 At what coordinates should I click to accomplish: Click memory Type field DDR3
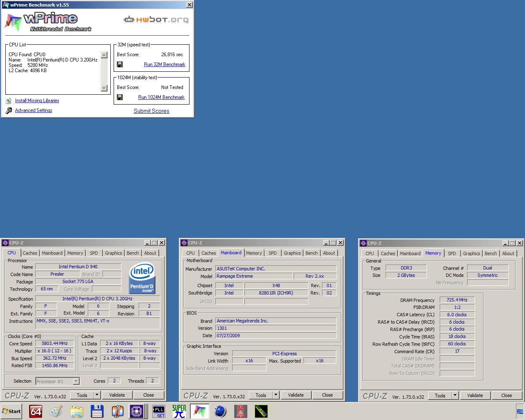(x=406, y=268)
